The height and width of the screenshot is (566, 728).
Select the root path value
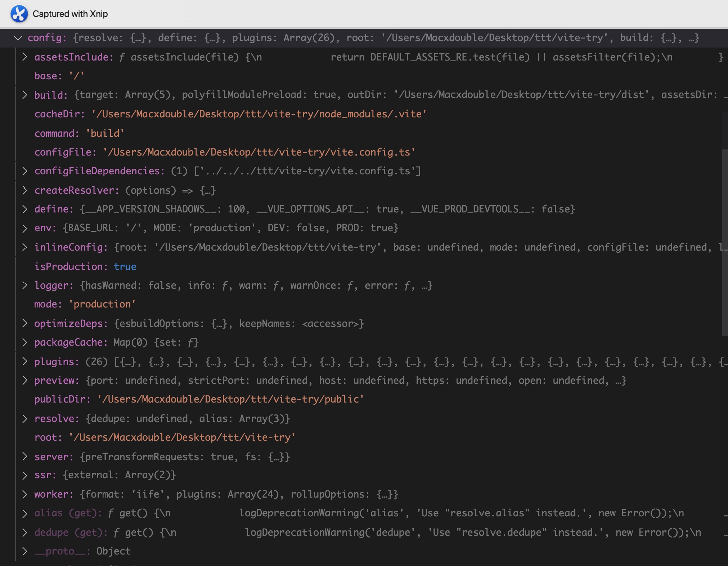pyautogui.click(x=182, y=437)
